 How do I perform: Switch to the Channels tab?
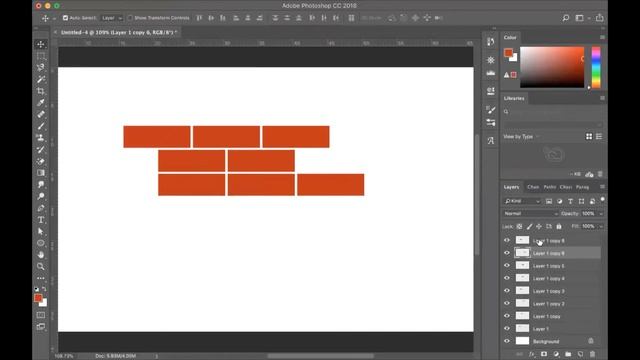point(533,187)
